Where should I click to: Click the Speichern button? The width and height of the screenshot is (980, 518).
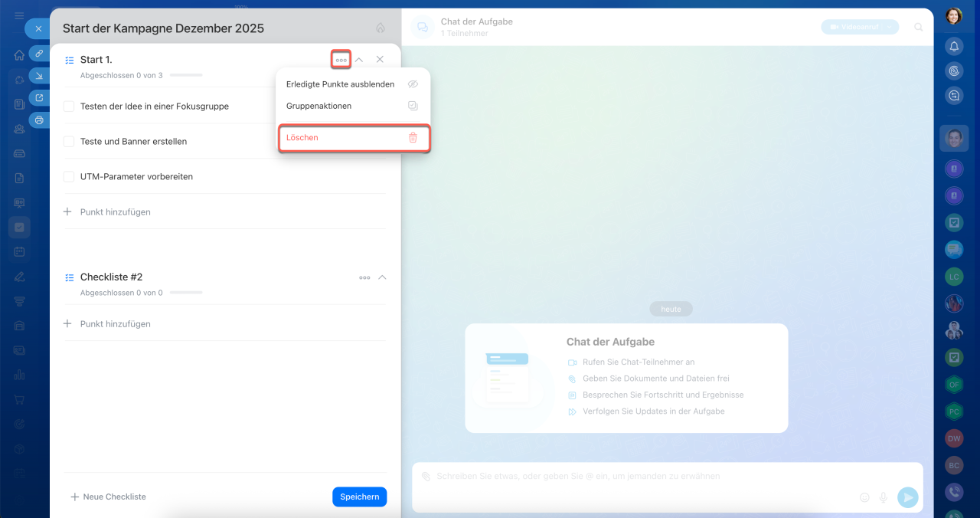(x=360, y=497)
